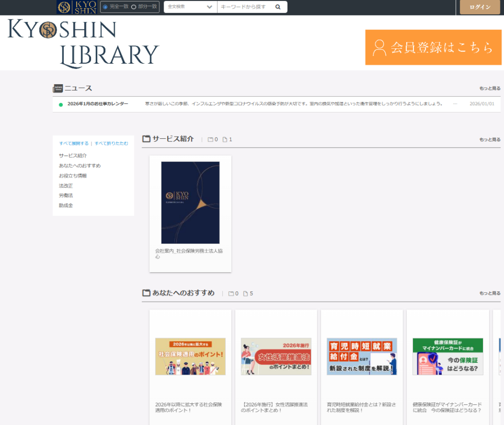Click the keyword search input field
Screen dimensions: 504x425
(244, 7)
